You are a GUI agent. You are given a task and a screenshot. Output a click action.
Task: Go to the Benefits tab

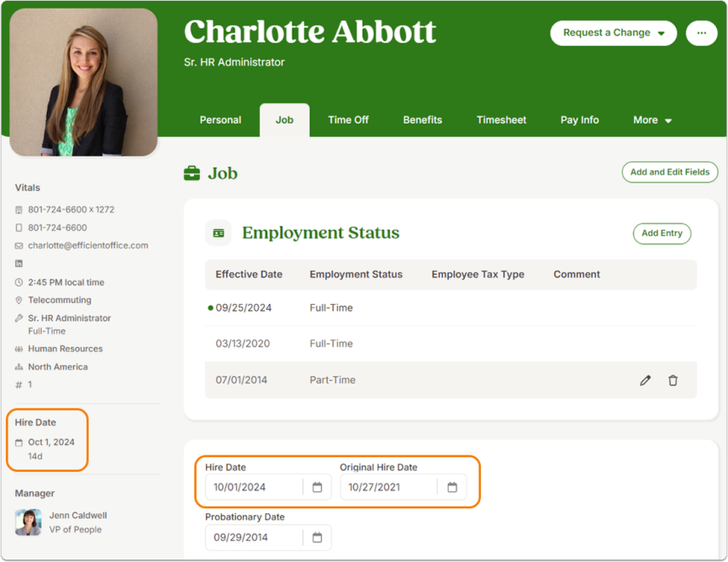pos(422,120)
